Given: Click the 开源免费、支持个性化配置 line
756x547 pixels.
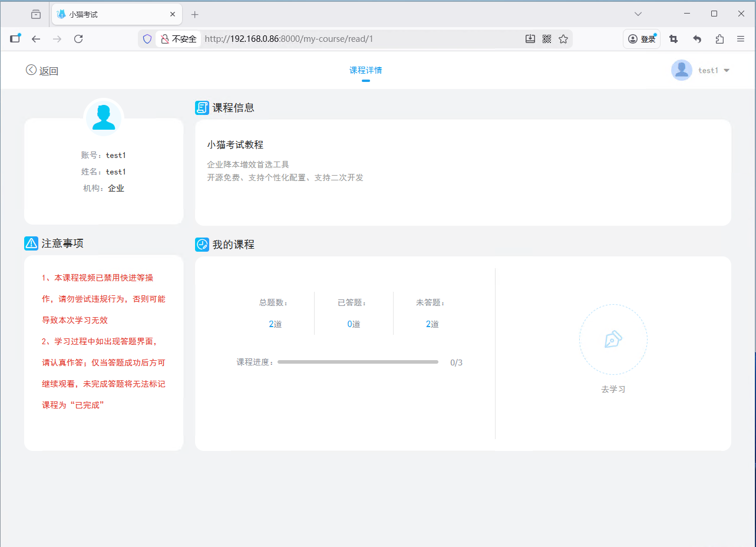Looking at the screenshot, I should point(285,177).
